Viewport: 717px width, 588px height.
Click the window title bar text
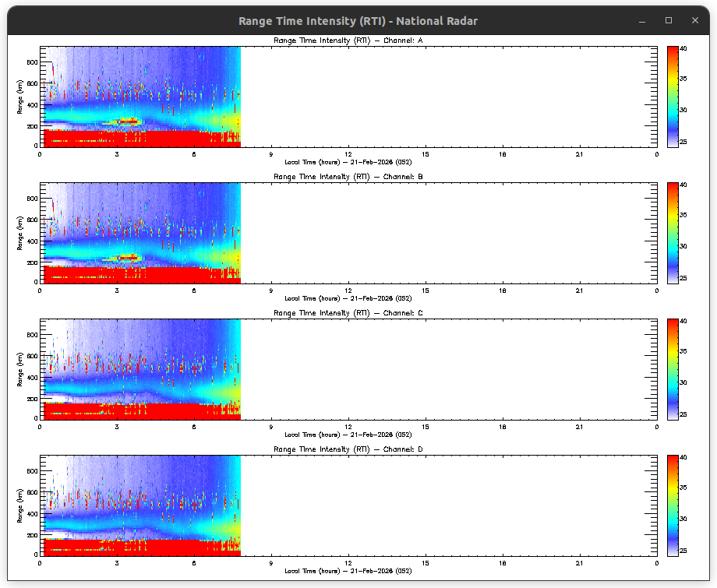(x=358, y=20)
